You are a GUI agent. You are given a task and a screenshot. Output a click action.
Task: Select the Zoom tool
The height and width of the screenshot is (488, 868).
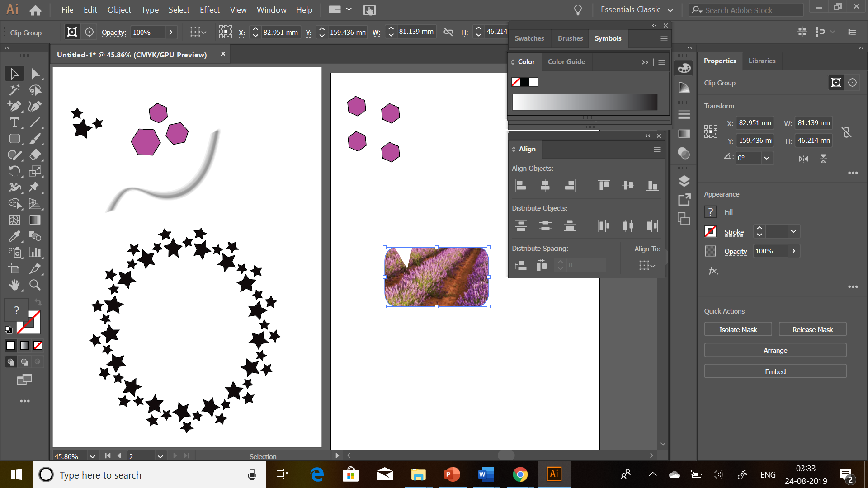pyautogui.click(x=35, y=285)
